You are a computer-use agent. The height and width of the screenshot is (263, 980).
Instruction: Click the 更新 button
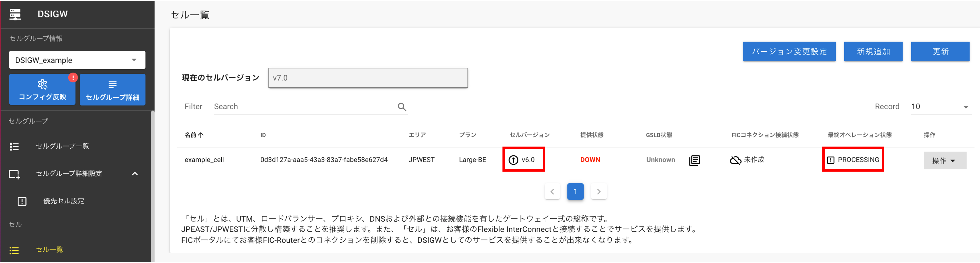click(940, 52)
